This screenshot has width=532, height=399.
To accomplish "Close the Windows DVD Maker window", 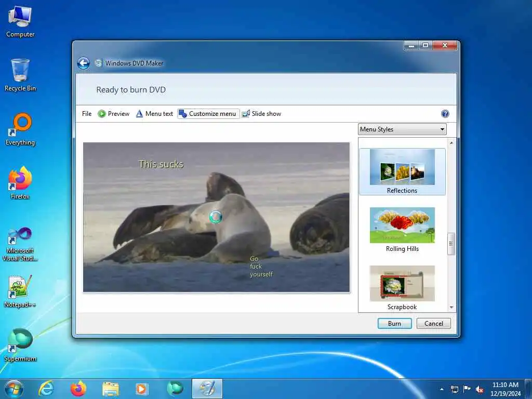I will pos(445,46).
